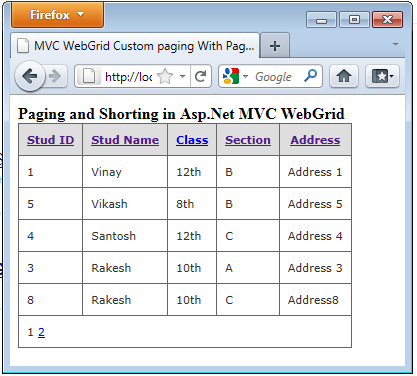Open the address bar history dropdown arrow
Viewport: 417px width, 376px height.
[x=182, y=76]
